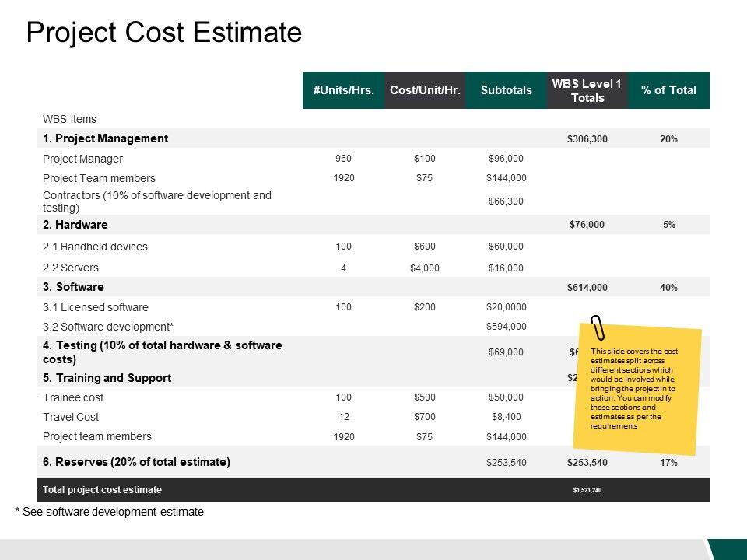Click the Subtotals column header

coord(506,90)
